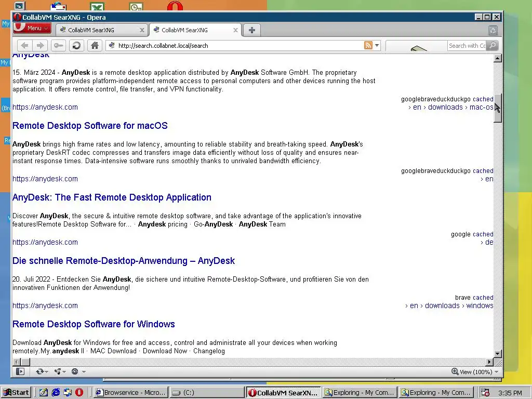Click the horizontal scrollbar left arrow
Image resolution: width=532 pixels, height=399 pixels.
[x=17, y=362]
